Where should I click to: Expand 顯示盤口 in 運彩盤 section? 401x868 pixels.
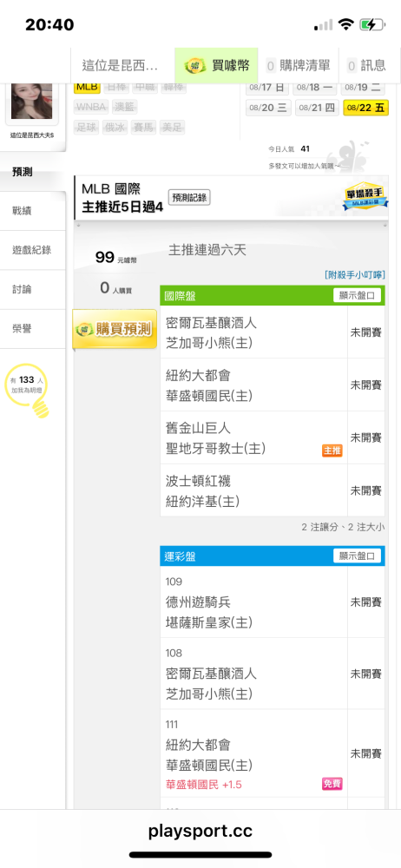(358, 556)
